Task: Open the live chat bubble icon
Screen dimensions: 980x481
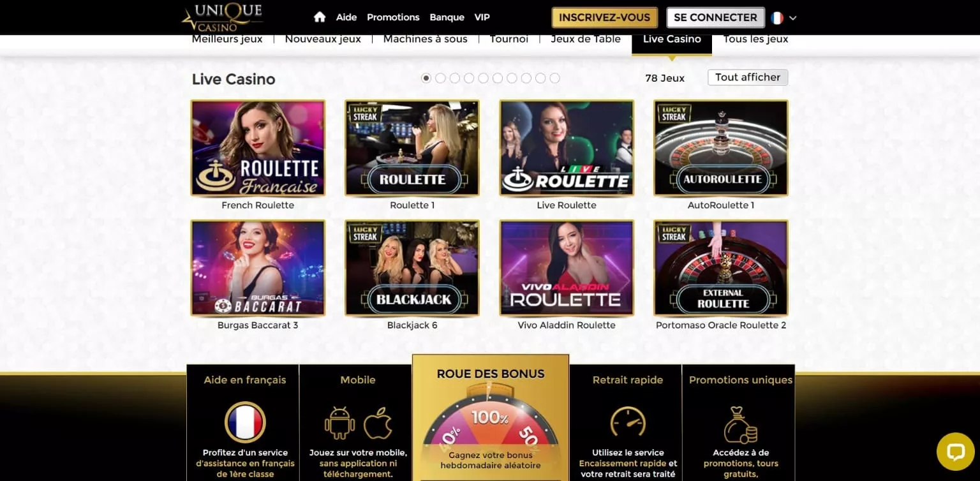Action: coord(955,452)
